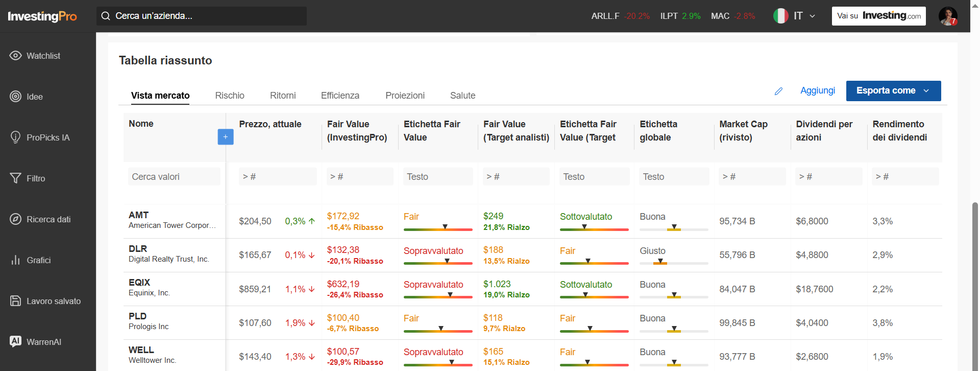Open ProPicks IA lightbulb icon
The image size is (980, 371).
pyautogui.click(x=15, y=137)
